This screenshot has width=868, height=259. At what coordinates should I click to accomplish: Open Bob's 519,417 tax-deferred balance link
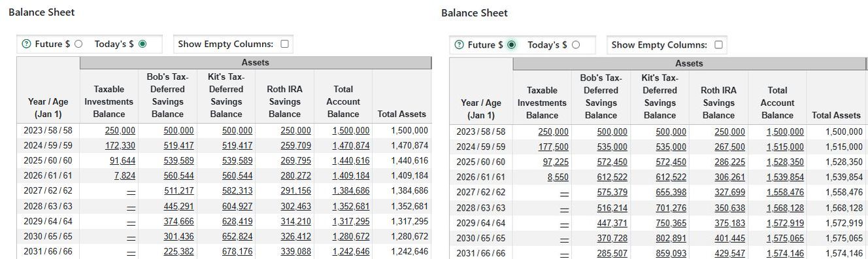[178, 146]
